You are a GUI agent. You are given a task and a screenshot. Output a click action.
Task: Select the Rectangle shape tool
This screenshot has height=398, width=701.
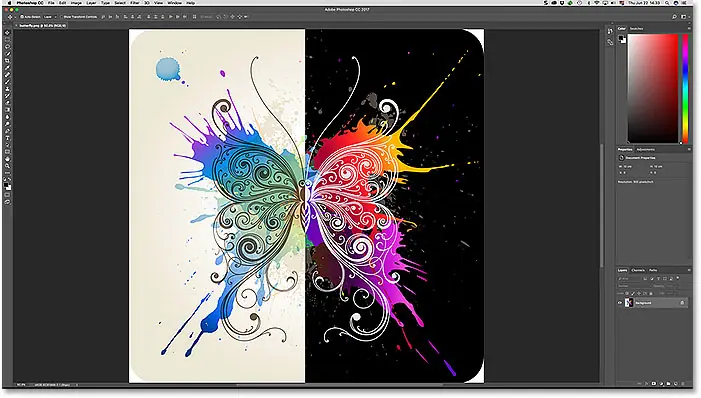7,152
